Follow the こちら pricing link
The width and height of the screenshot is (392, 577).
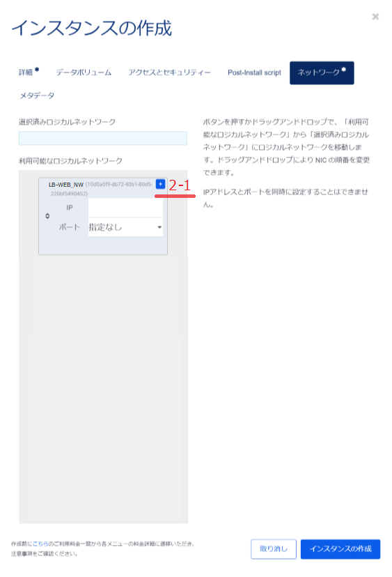(x=40, y=544)
